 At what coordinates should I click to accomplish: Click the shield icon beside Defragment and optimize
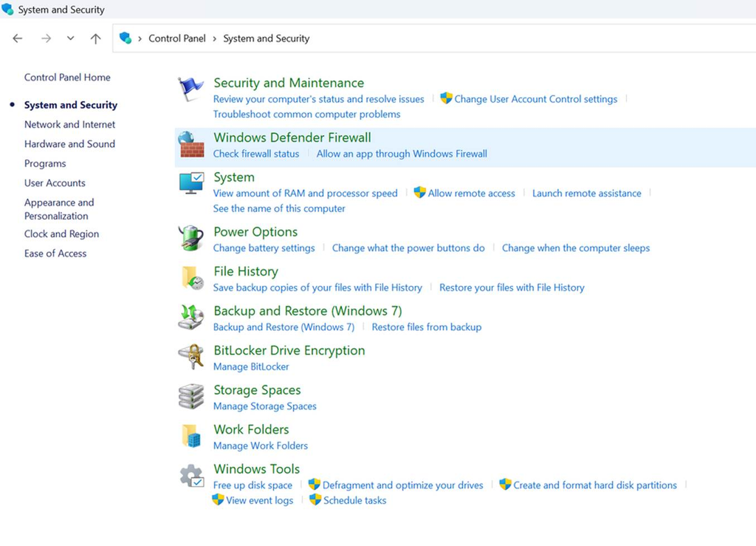[315, 484]
